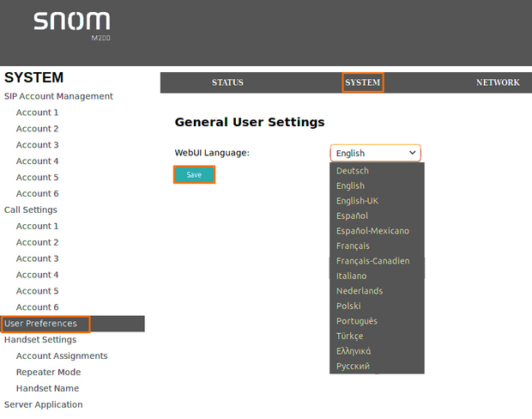Choose English-UK language option
Viewport: 532px width, 419px height.
pos(357,201)
